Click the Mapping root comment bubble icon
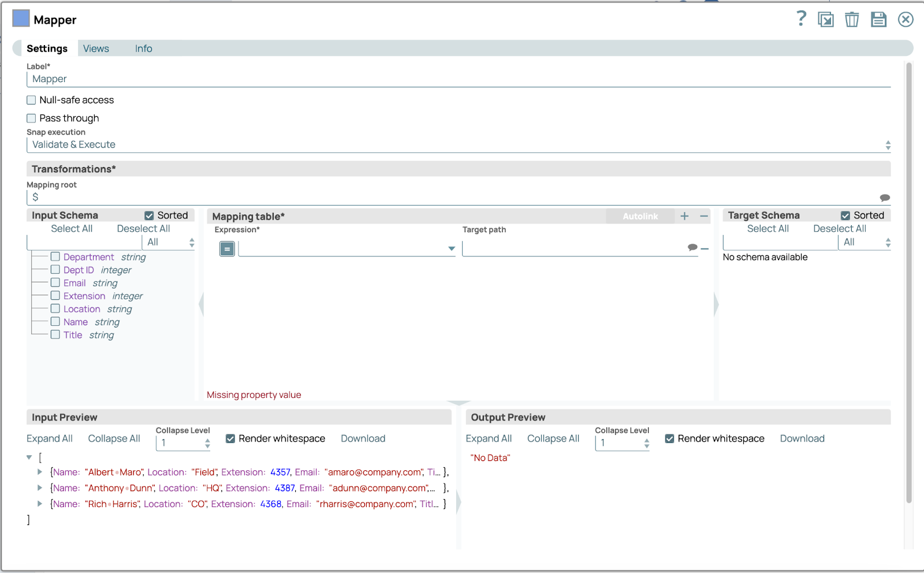Image resolution: width=924 pixels, height=573 pixels. 884,198
